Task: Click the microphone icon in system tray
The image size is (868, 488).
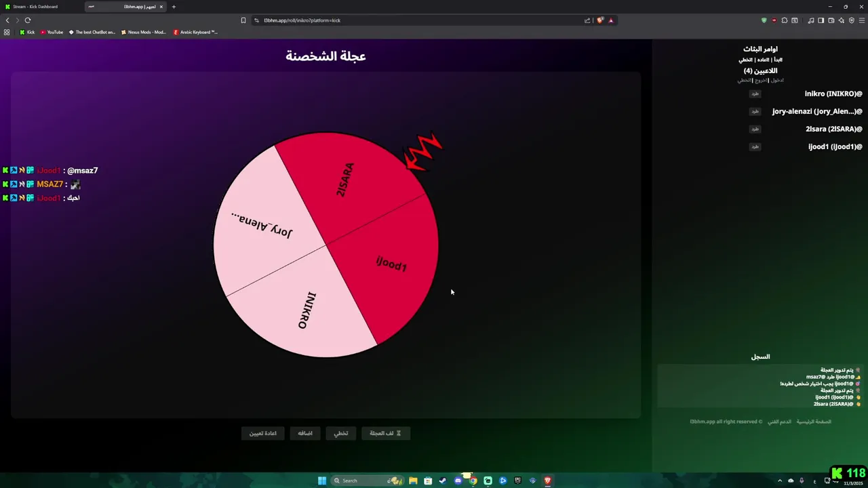Action: point(802,481)
